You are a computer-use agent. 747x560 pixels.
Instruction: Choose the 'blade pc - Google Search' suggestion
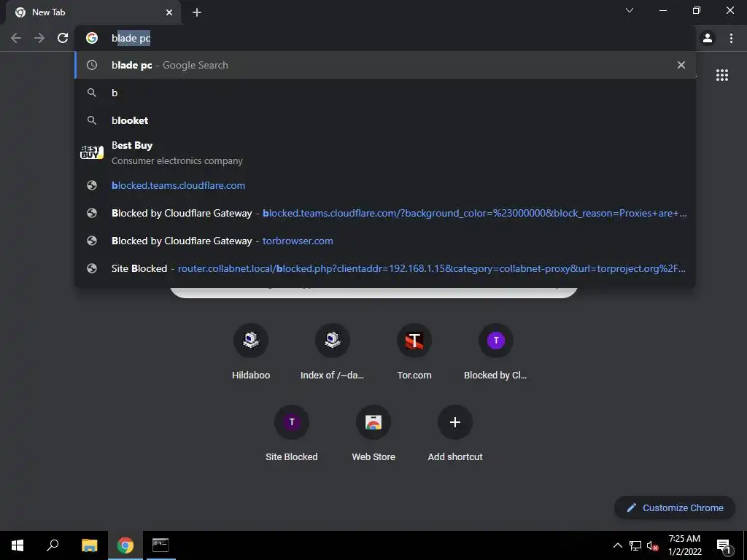click(x=385, y=65)
